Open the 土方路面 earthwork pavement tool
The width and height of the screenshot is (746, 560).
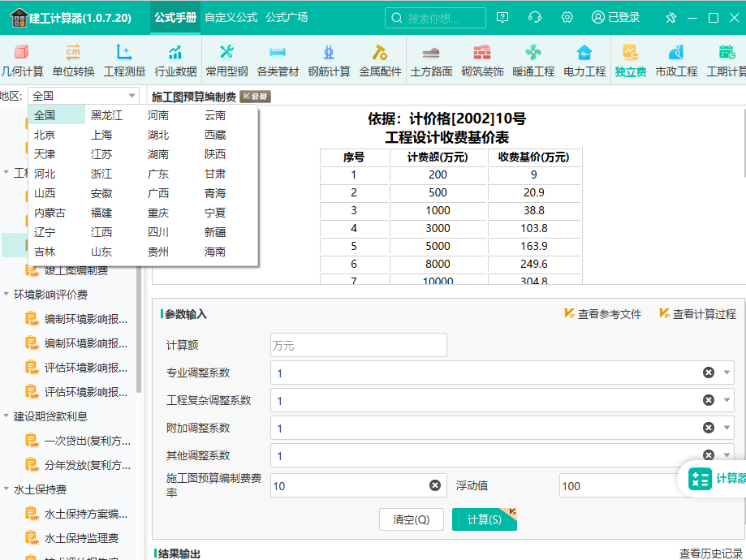pyautogui.click(x=431, y=60)
